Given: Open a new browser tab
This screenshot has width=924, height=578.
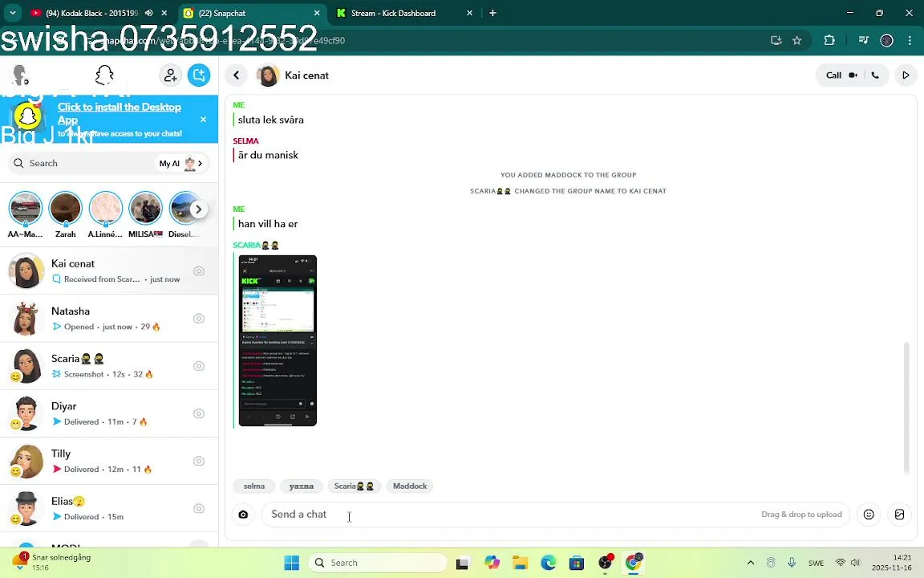Looking at the screenshot, I should 492,13.
